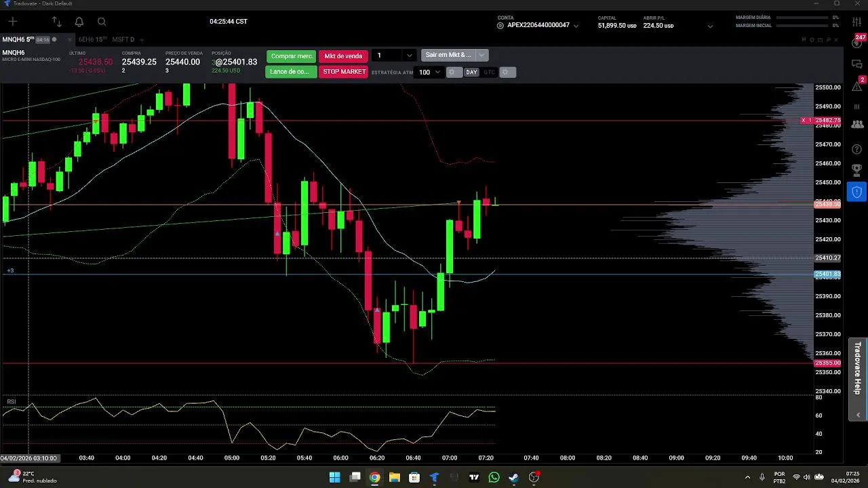Open the globe news icon with 247 badge
The width and height of the screenshot is (868, 488).
856,43
